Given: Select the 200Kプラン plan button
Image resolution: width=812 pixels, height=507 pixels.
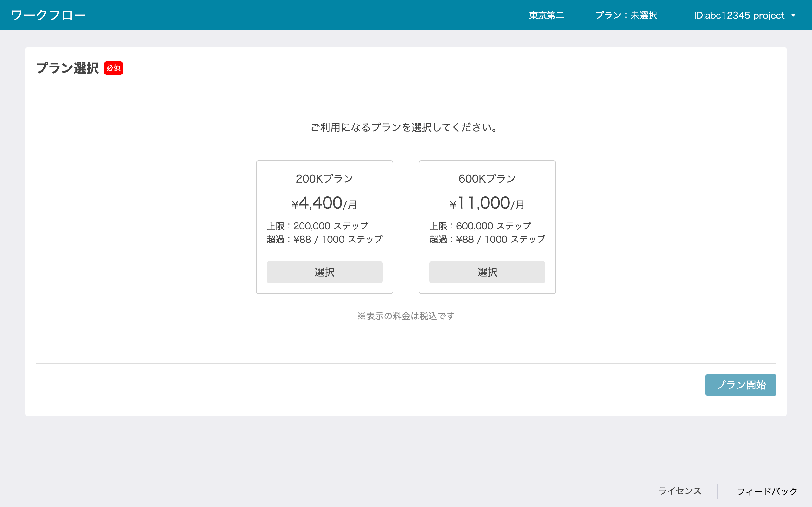Looking at the screenshot, I should pos(324,272).
